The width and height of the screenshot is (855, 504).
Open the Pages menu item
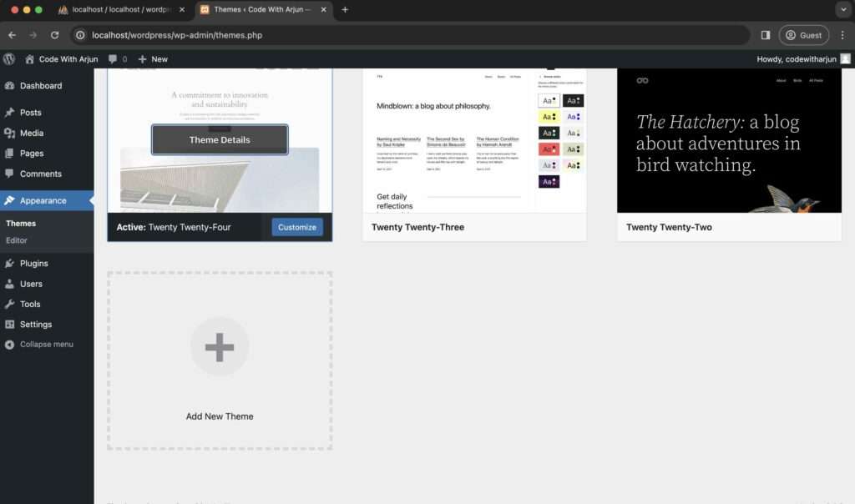pyautogui.click(x=47, y=153)
